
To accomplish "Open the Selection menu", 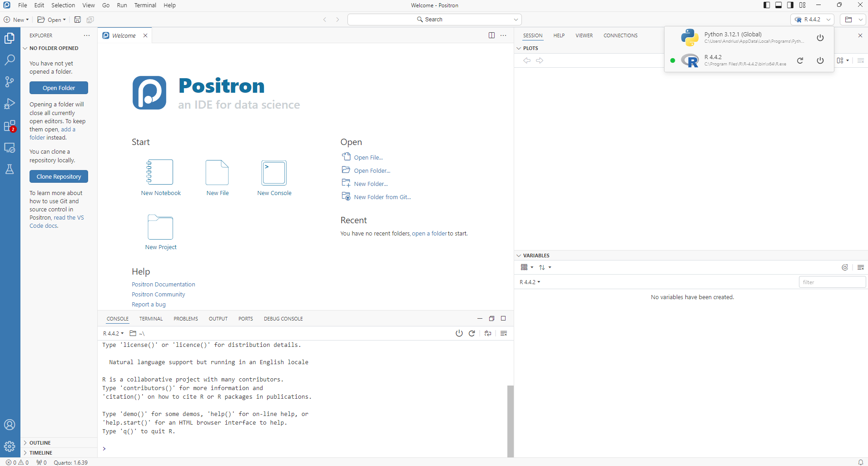I will coord(63,5).
